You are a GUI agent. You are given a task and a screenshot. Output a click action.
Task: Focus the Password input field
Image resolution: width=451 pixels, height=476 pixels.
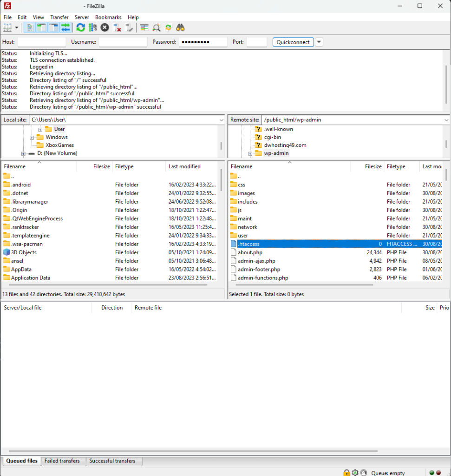(x=203, y=42)
